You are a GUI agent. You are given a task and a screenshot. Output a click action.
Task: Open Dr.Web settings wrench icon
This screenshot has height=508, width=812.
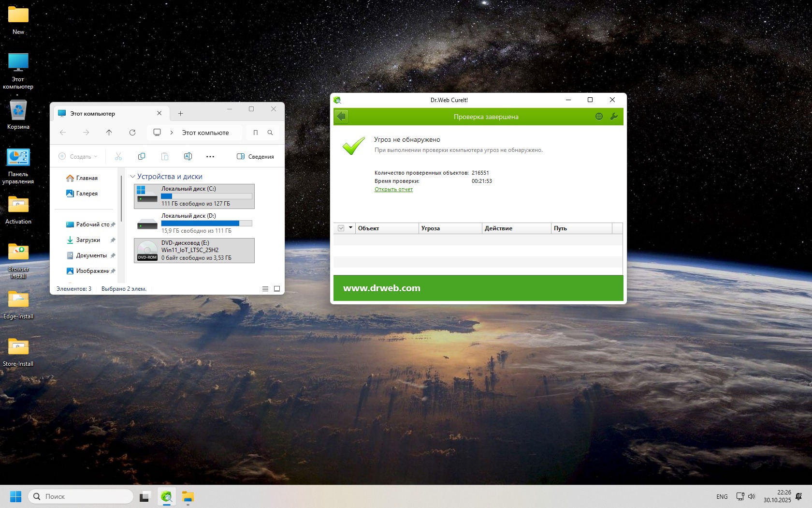click(x=614, y=117)
